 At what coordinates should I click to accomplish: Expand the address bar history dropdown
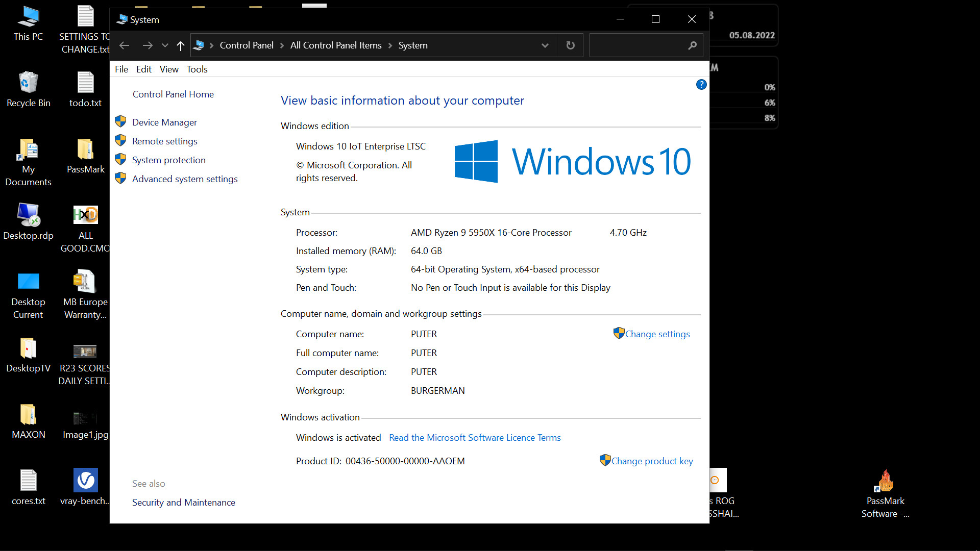pos(545,45)
